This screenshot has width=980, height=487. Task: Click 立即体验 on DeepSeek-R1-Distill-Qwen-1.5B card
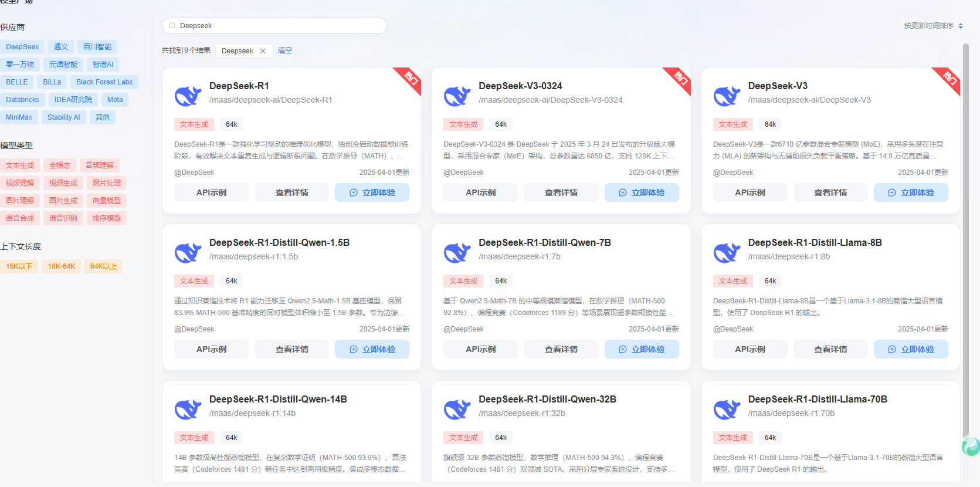(x=372, y=349)
